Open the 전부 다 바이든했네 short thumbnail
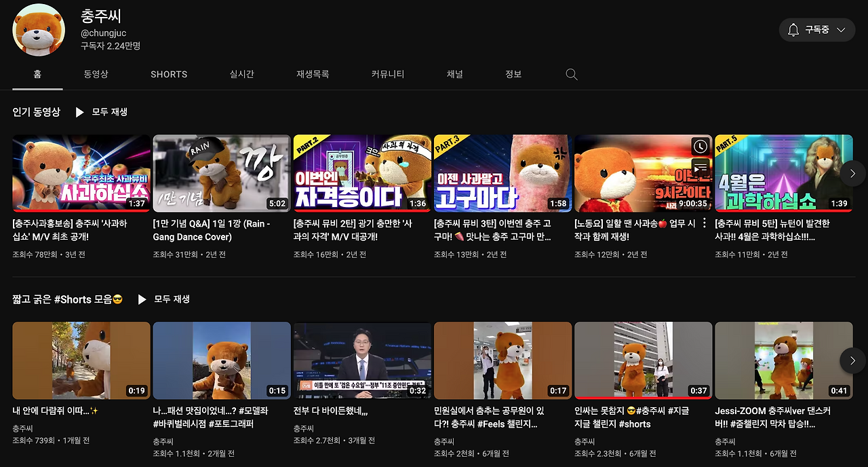 pos(362,360)
